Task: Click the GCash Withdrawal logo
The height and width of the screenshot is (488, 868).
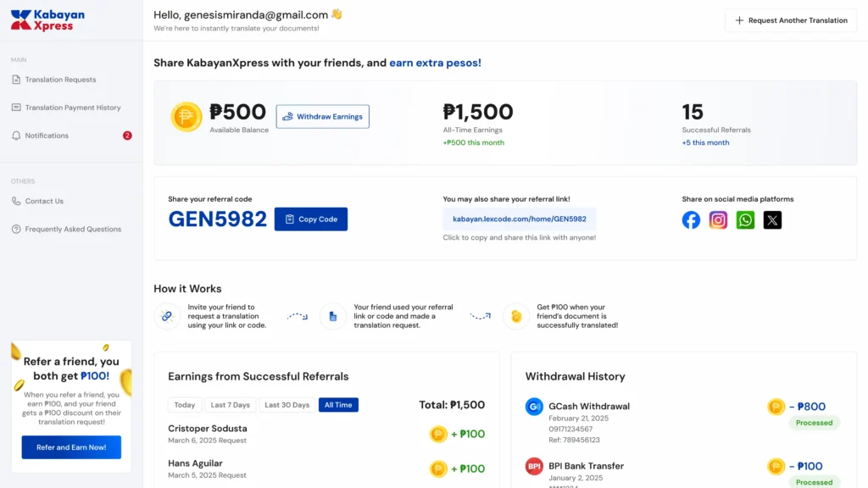Action: tap(534, 407)
